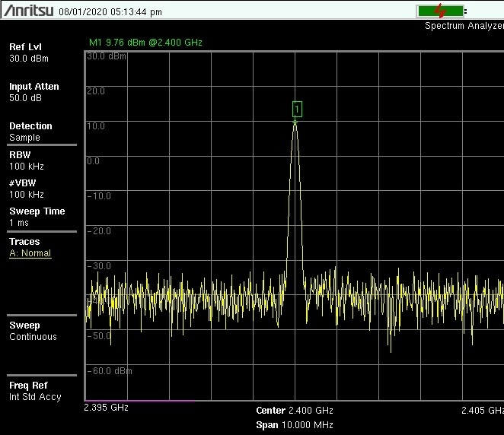The height and width of the screenshot is (435, 504).
Task: Select marker 1 box on the trace
Action: [297, 109]
